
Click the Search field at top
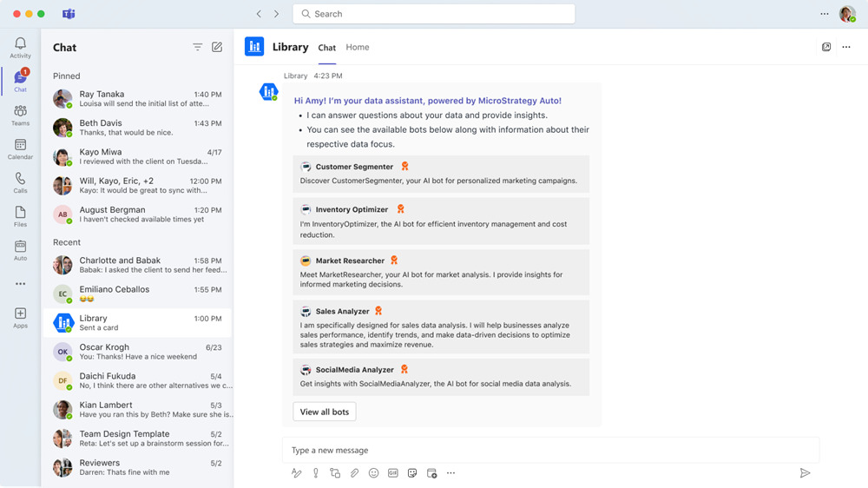434,14
